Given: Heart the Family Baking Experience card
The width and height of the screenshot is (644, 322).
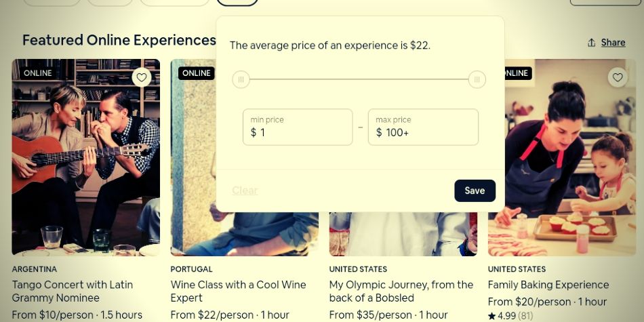Looking at the screenshot, I should click(x=617, y=77).
